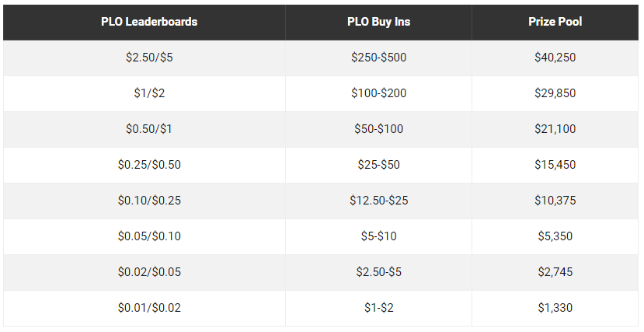Image resolution: width=644 pixels, height=332 pixels.
Task: Select the $0.10/$0.25 leaderboard cell
Action: pos(144,201)
